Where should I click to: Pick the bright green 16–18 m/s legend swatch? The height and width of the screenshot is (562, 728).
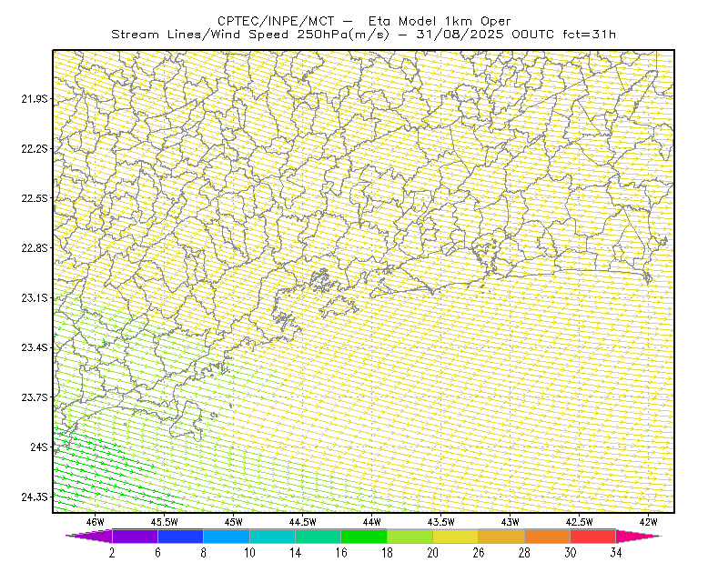pyautogui.click(x=364, y=536)
